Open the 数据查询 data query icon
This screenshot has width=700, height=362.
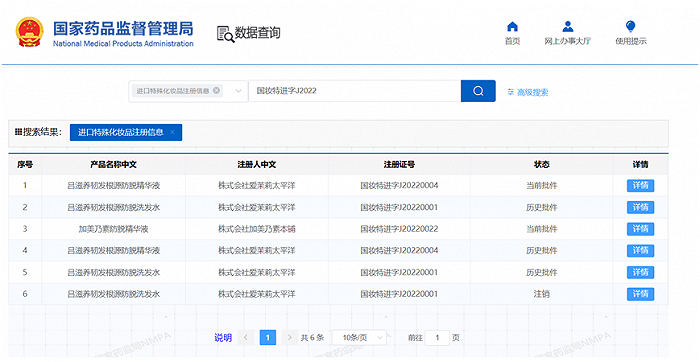(225, 34)
